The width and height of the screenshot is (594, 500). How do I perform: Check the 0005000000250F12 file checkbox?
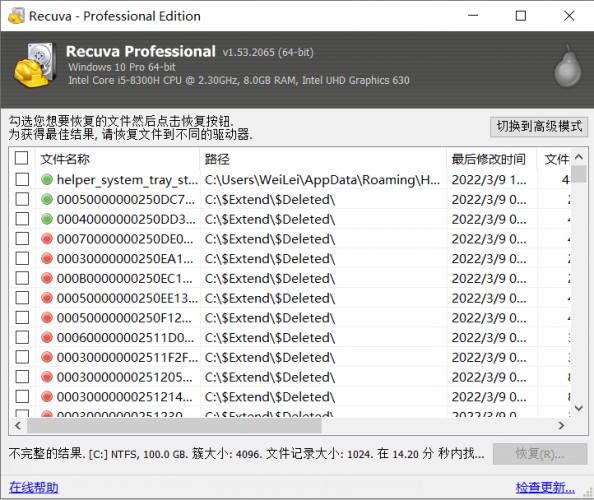22,317
